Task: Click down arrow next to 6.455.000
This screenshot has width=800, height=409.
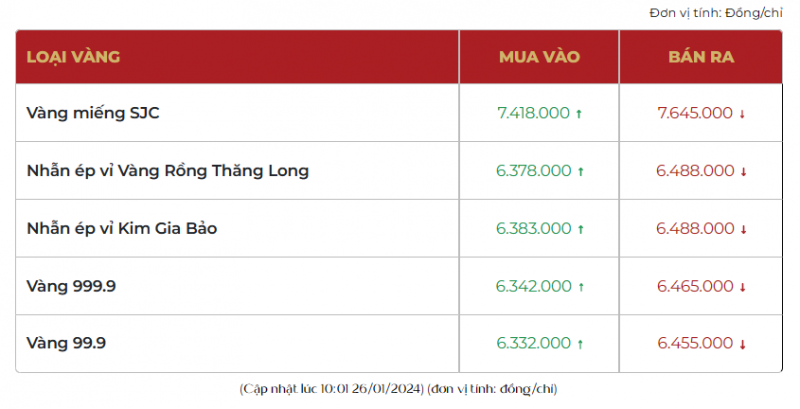Action: [x=742, y=345]
